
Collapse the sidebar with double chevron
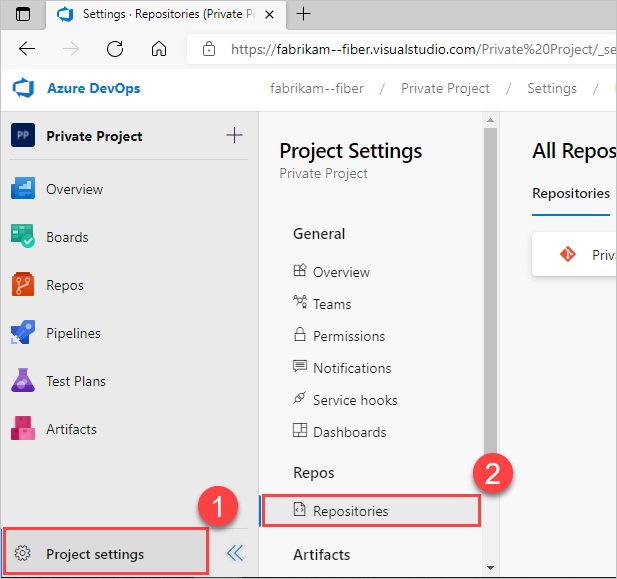pos(235,553)
